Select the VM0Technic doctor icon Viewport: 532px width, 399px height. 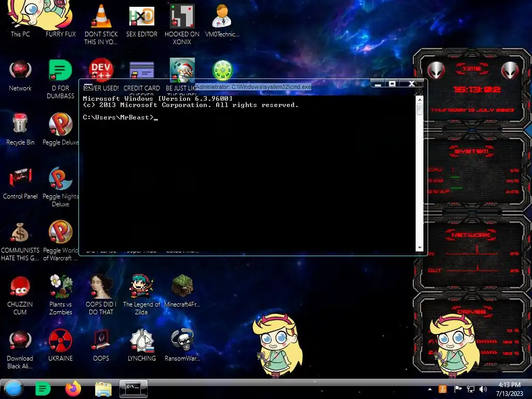click(222, 20)
